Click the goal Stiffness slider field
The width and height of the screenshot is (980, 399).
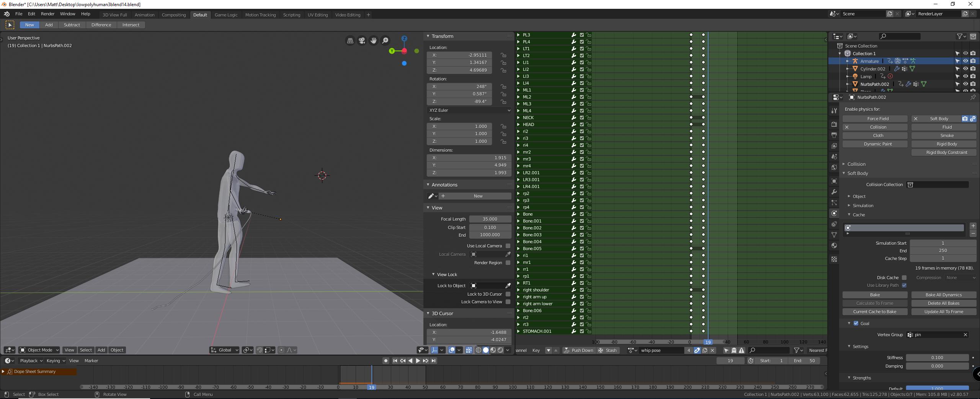[937, 358]
